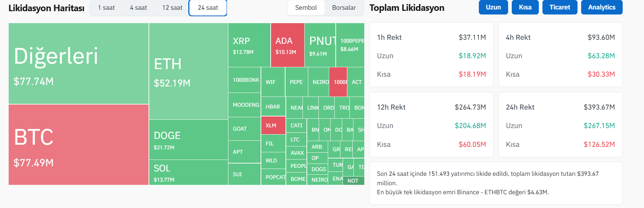Click the red XLM tile
Image resolution: width=644 pixels, height=208 pixels.
273,125
